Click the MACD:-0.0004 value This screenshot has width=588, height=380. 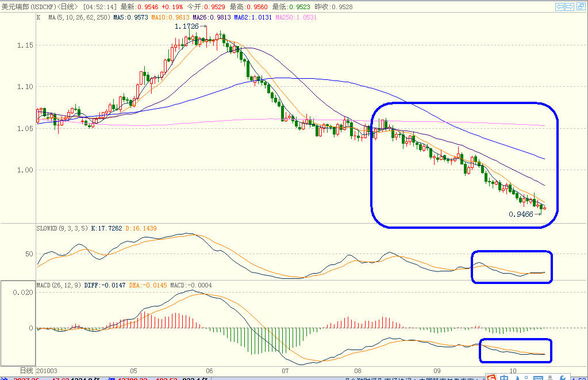(191, 285)
